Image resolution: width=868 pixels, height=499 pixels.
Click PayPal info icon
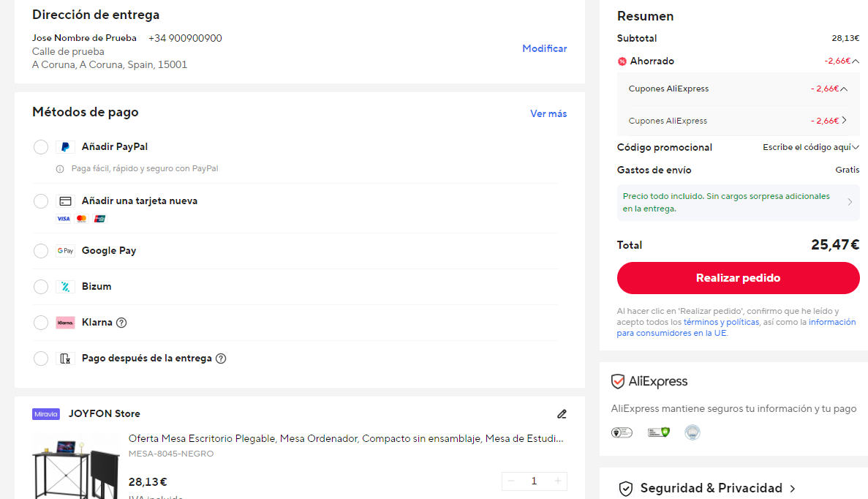point(60,169)
